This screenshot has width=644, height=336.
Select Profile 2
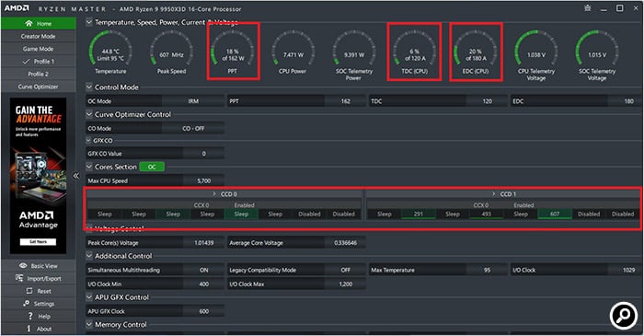(39, 74)
